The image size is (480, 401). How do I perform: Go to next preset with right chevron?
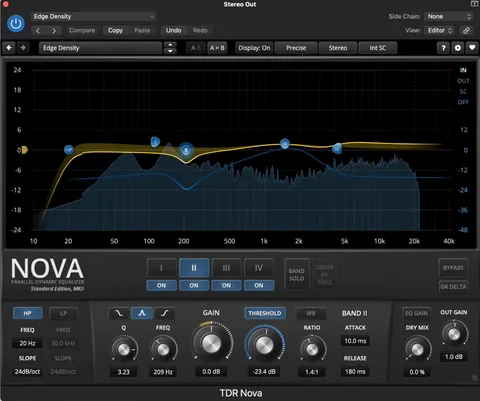54,31
